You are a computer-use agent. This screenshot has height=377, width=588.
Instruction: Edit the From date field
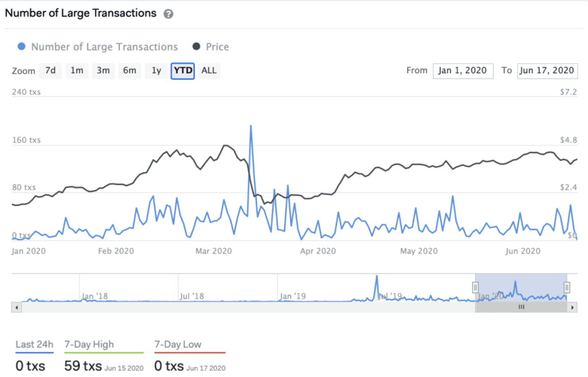463,71
